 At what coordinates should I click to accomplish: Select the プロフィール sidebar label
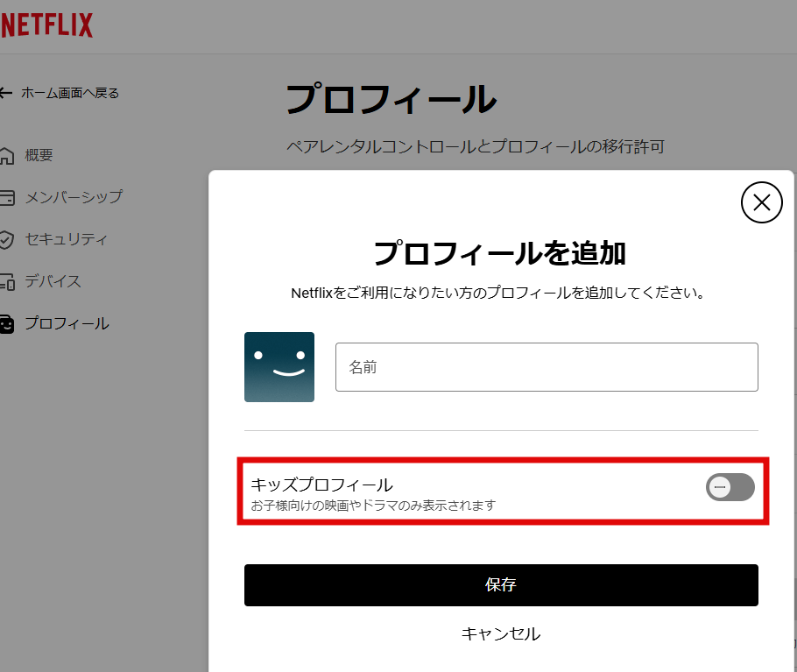pyautogui.click(x=67, y=323)
